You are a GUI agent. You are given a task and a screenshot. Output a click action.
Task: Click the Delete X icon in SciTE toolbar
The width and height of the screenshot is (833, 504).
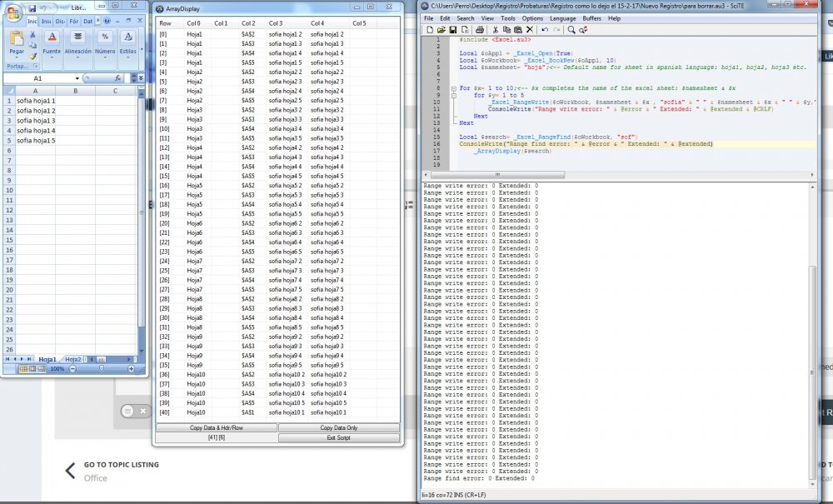click(x=529, y=29)
